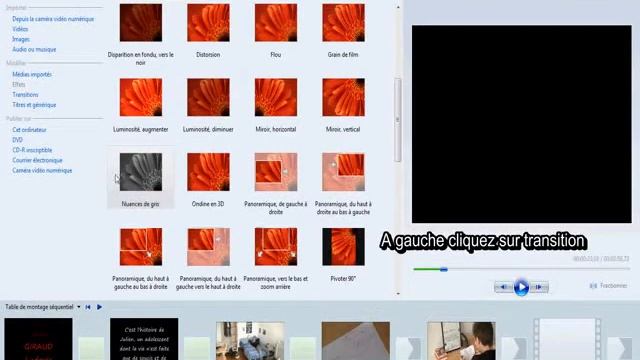This screenshot has height=360, width=640.
Task: Publish via Courrier électronique
Action: 37,160
